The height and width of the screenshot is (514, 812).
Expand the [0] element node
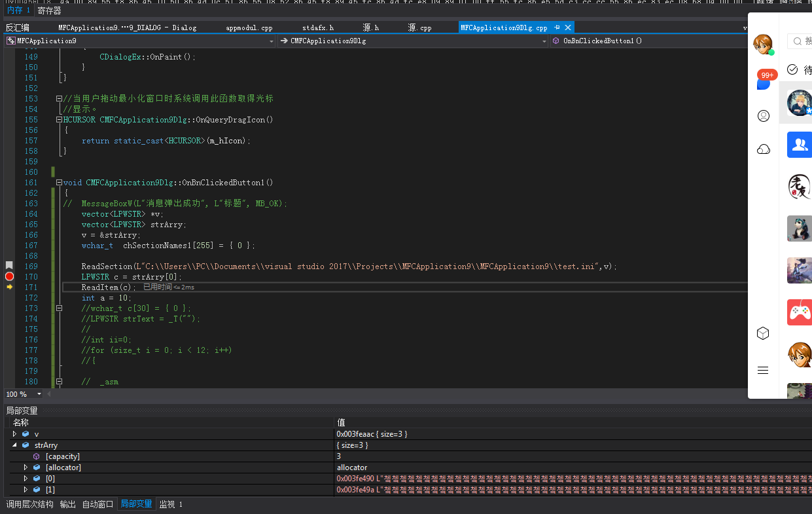(x=26, y=479)
